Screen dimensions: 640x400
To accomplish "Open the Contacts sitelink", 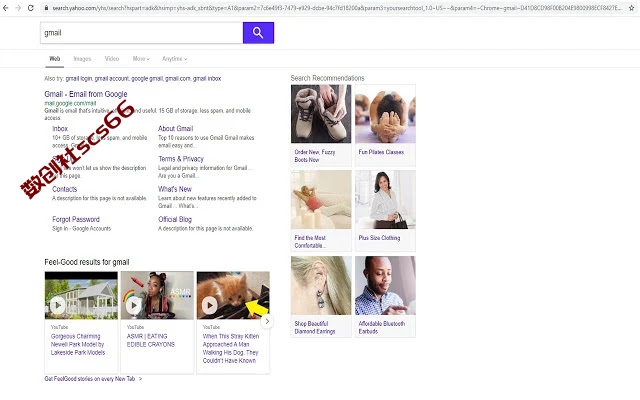I will point(64,189).
